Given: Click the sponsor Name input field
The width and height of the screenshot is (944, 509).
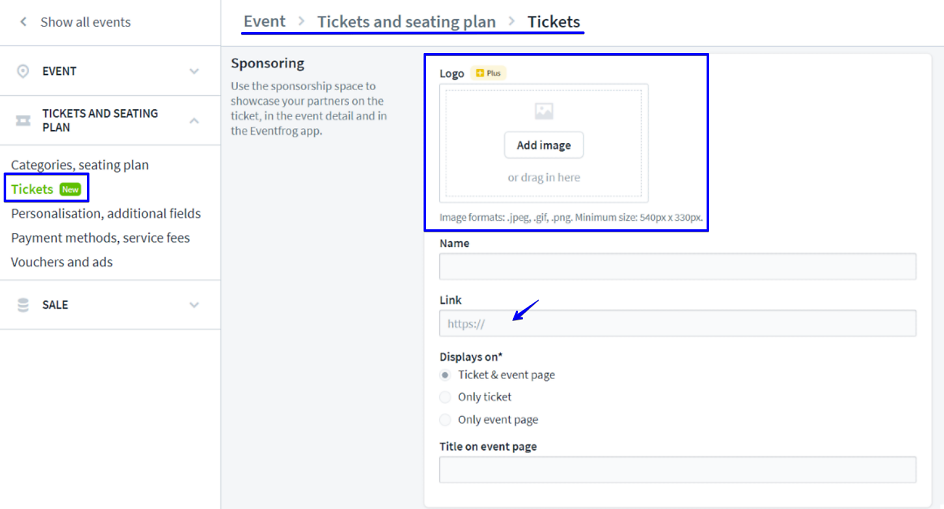Looking at the screenshot, I should click(x=677, y=266).
